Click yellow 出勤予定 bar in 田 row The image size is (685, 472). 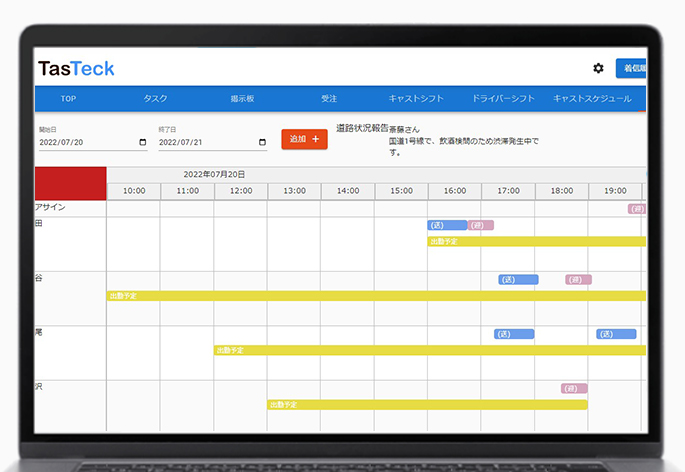point(537,242)
